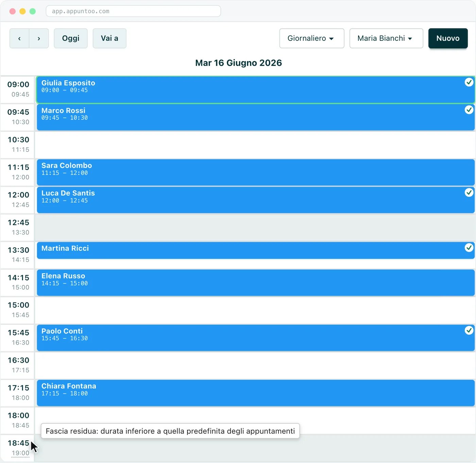The width and height of the screenshot is (476, 463).
Task: Open the Maria Bianchi staff dropdown
Action: pos(386,38)
